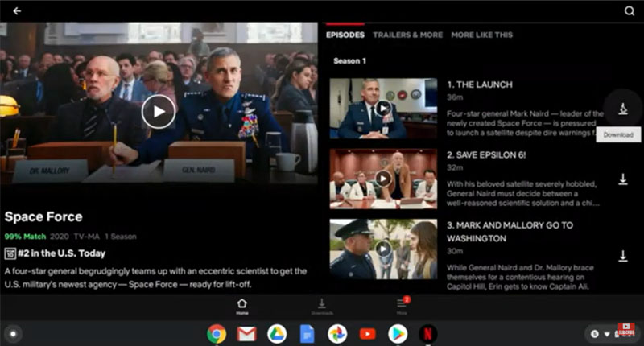Click the 36m duration of episode 1
The width and height of the screenshot is (644, 346).
455,97
